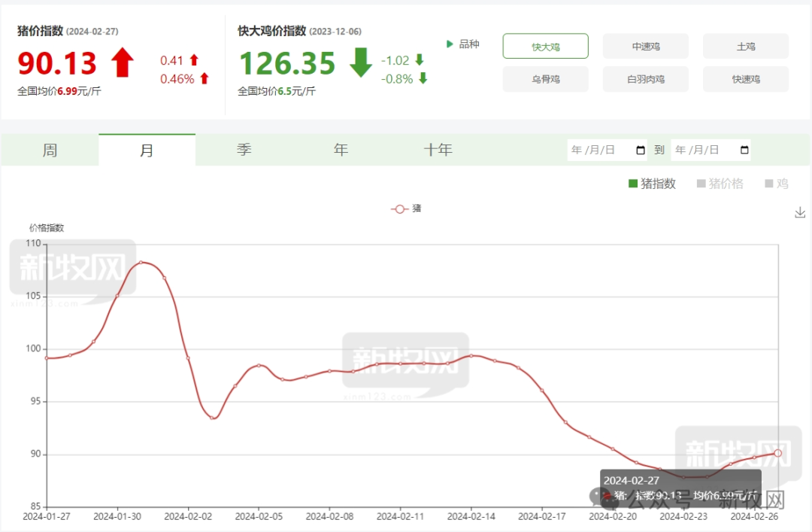Enable the 猪价格 legend series
Image resolution: width=812 pixels, height=532 pixels.
point(720,184)
